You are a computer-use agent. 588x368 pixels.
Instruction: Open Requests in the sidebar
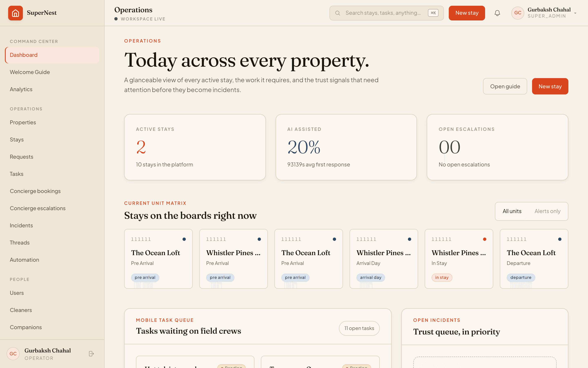coord(52,157)
